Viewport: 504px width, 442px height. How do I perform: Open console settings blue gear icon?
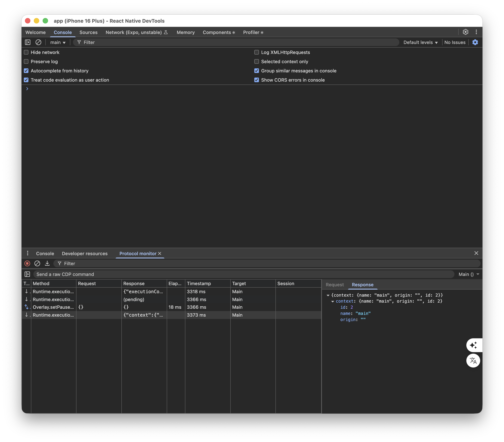(x=475, y=42)
